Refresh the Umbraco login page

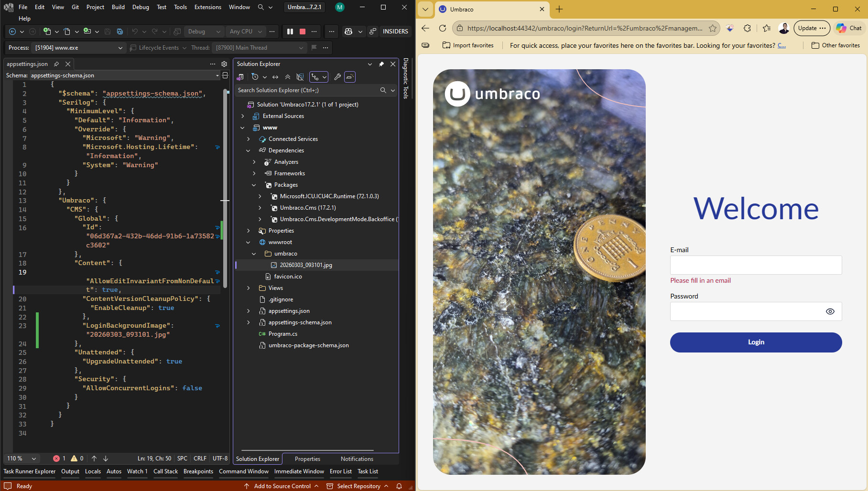(443, 28)
